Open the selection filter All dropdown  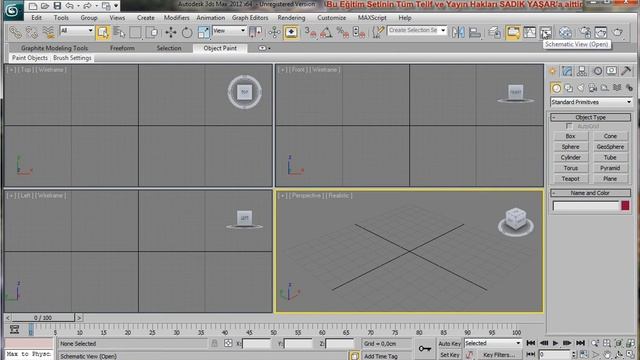[77, 31]
